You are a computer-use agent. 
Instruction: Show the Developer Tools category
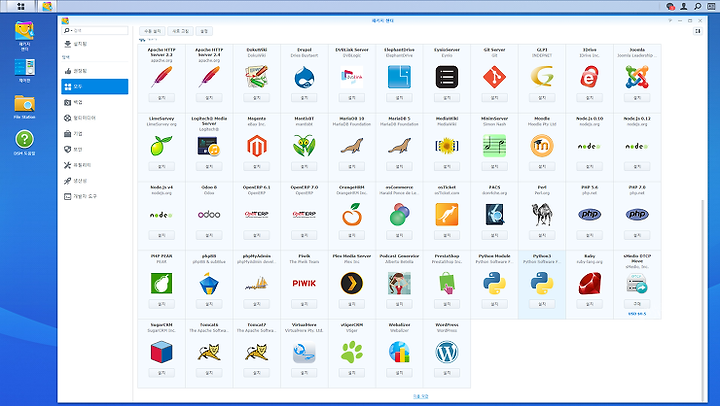coord(95,196)
